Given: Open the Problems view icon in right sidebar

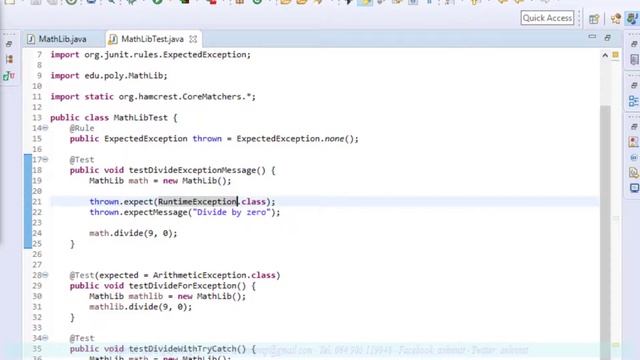Looking at the screenshot, I should click(x=634, y=142).
